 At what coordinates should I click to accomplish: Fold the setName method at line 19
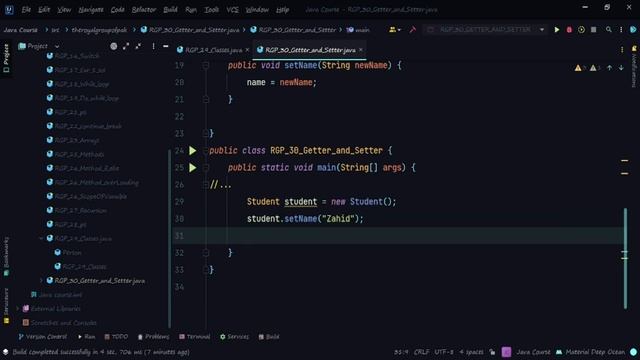[x=206, y=65]
